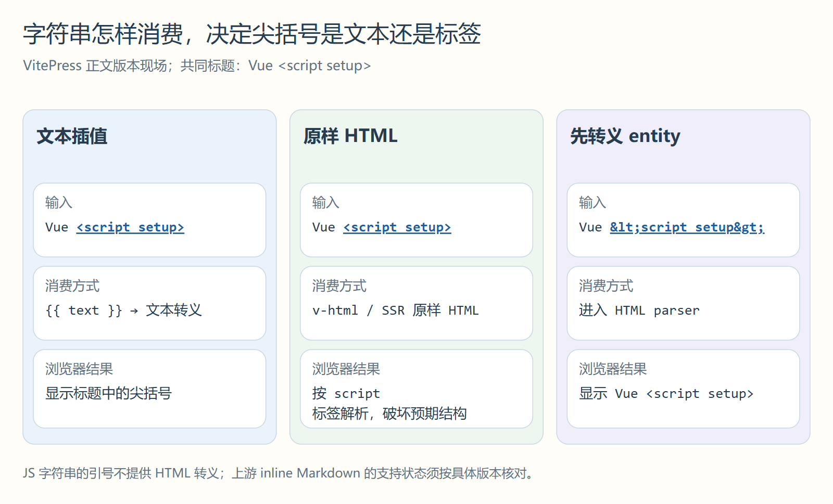Click 输入 label in 先转义 entity card
Image resolution: width=833 pixels, height=504 pixels.
(592, 202)
